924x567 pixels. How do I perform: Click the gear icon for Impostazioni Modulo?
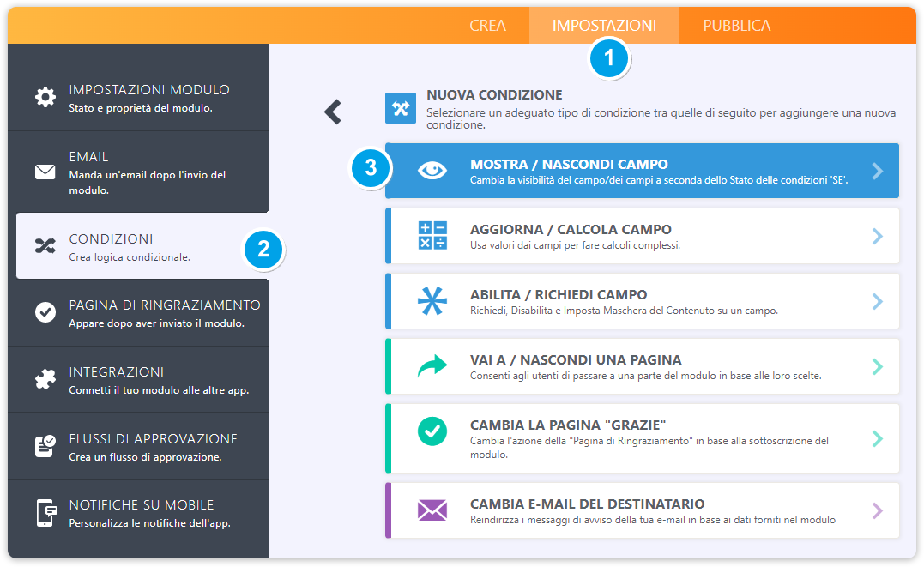click(45, 97)
